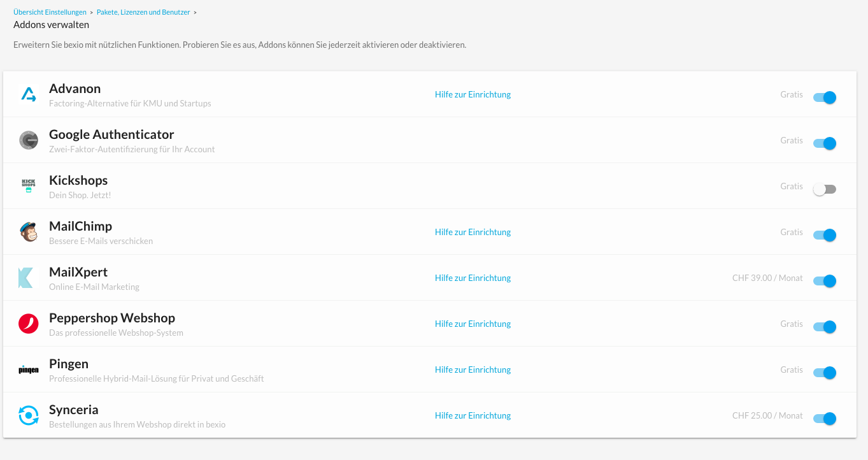The width and height of the screenshot is (868, 460).
Task: Click the CHF 25.00 / Monat price
Action: click(x=767, y=415)
